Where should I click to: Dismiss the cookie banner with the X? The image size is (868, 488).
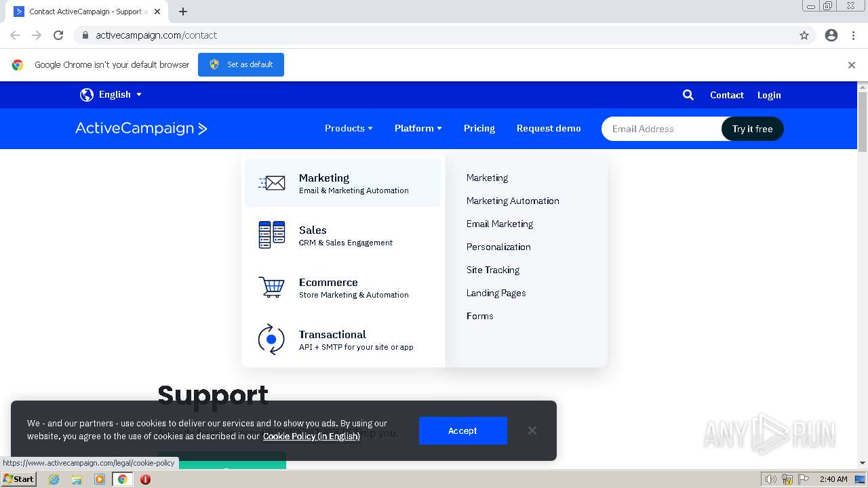point(532,430)
